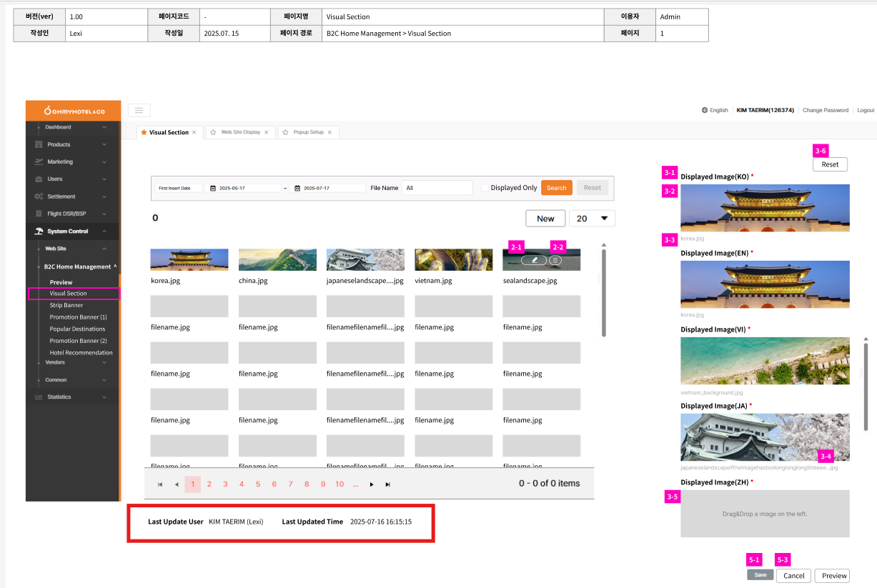Viewport: 877px width, 588px height.
Task: Select Strip Banner in the sidebar
Action: coord(66,305)
